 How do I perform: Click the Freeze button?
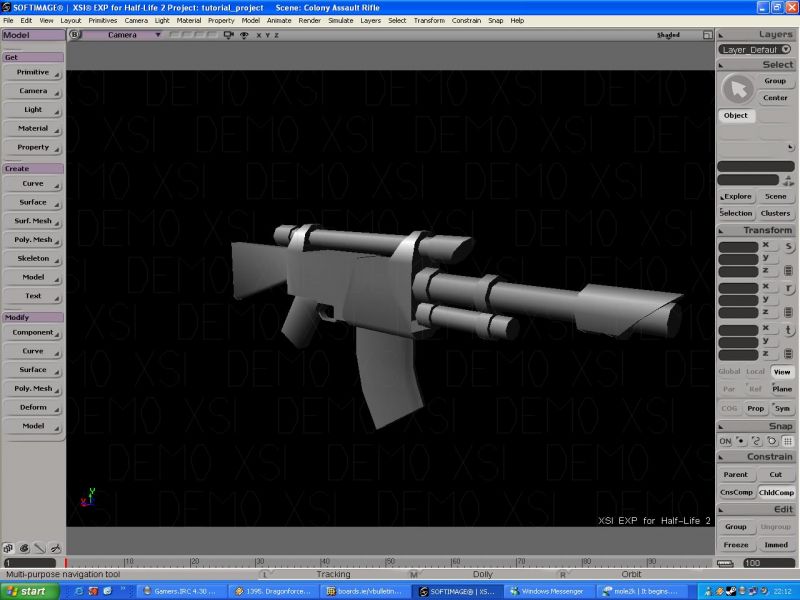coord(735,544)
